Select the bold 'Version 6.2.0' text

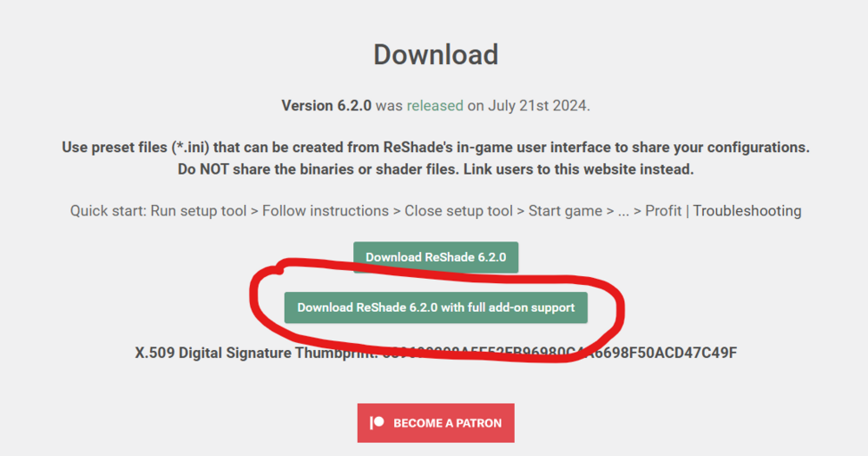326,105
